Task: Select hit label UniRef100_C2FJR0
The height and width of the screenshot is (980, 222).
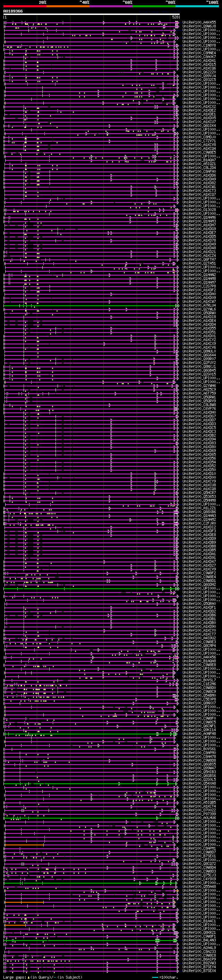Action: click(x=199, y=524)
